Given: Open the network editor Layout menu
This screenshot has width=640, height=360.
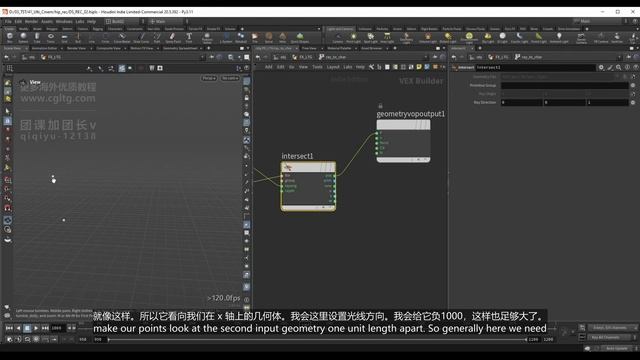Looking at the screenshot, I should pyautogui.click(x=333, y=67).
